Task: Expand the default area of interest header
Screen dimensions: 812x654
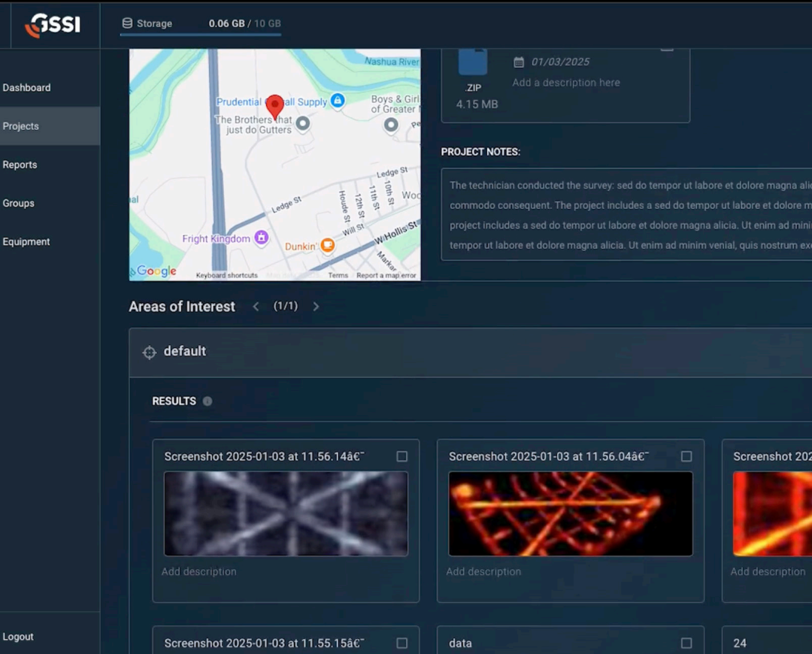Action: click(x=470, y=353)
